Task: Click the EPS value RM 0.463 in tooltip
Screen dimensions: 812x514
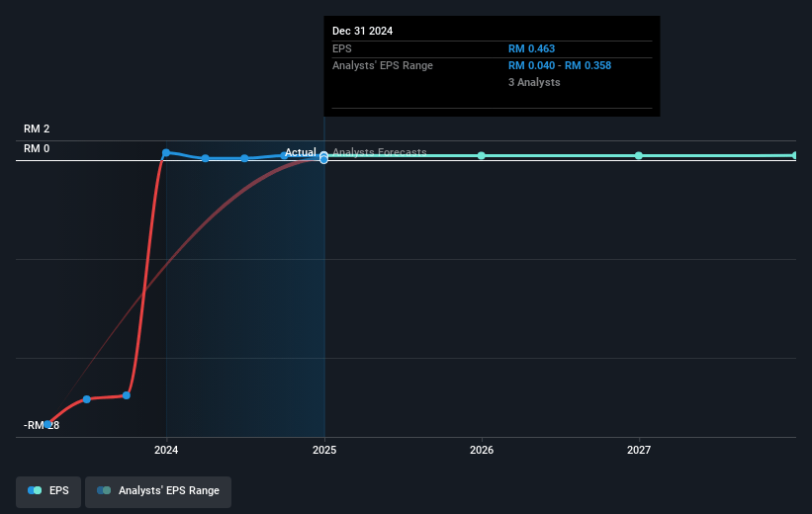Action: (531, 48)
